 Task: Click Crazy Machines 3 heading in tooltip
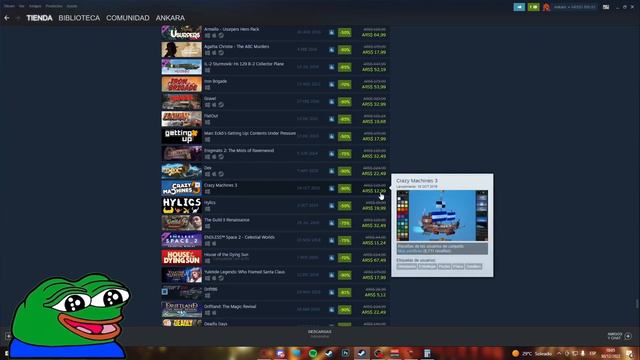417,180
